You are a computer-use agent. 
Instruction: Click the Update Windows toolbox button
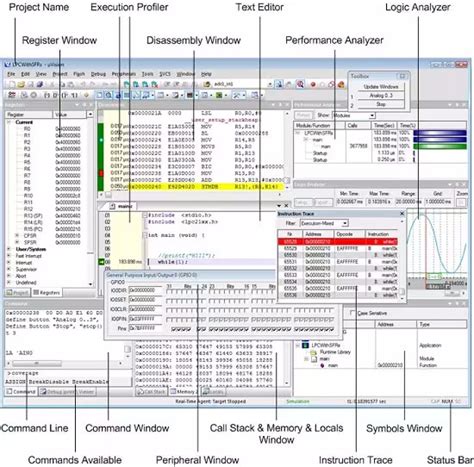380,87
